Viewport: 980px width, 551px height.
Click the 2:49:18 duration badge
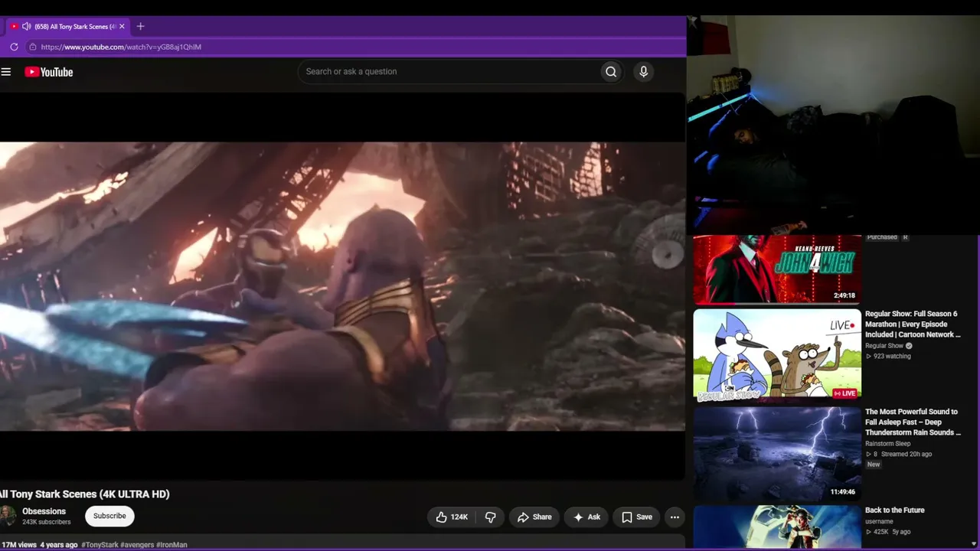pos(844,295)
